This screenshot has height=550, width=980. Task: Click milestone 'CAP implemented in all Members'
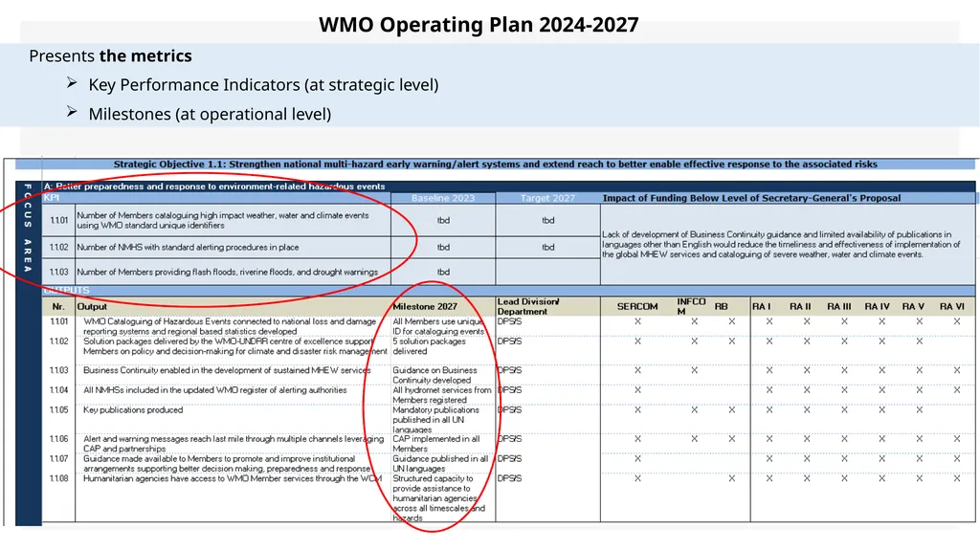pos(436,444)
